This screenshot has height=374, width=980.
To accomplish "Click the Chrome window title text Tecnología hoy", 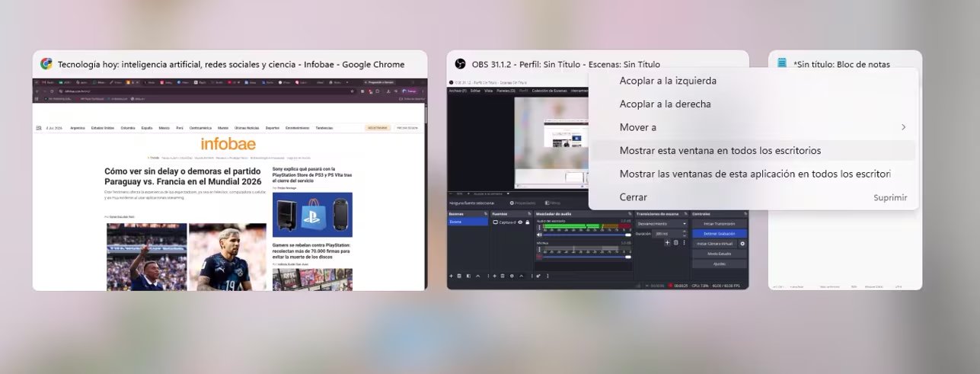I will pyautogui.click(x=231, y=65).
